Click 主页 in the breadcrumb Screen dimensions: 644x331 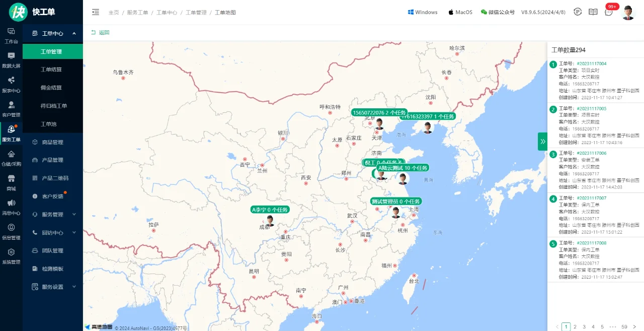pyautogui.click(x=114, y=12)
